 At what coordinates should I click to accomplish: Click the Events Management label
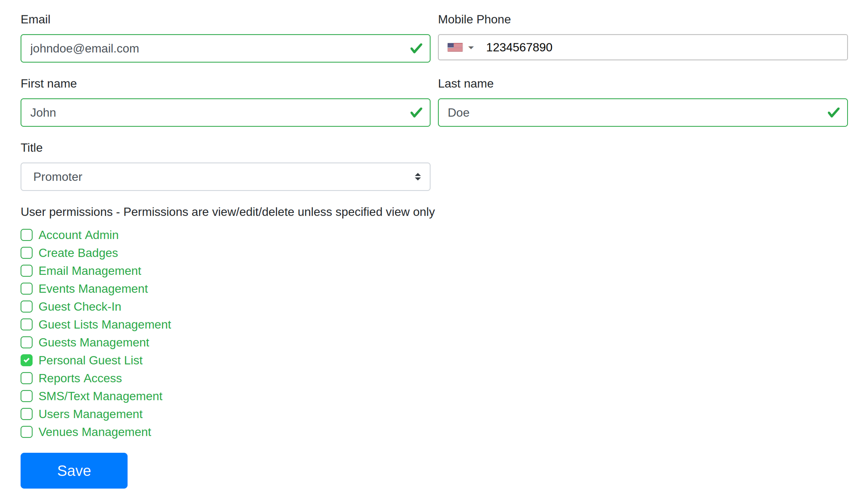point(93,289)
